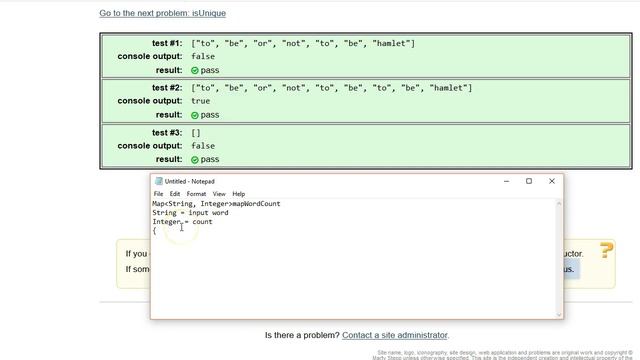Image resolution: width=640 pixels, height=360 pixels.
Task: Minimize the Notepad window
Action: pyautogui.click(x=506, y=181)
